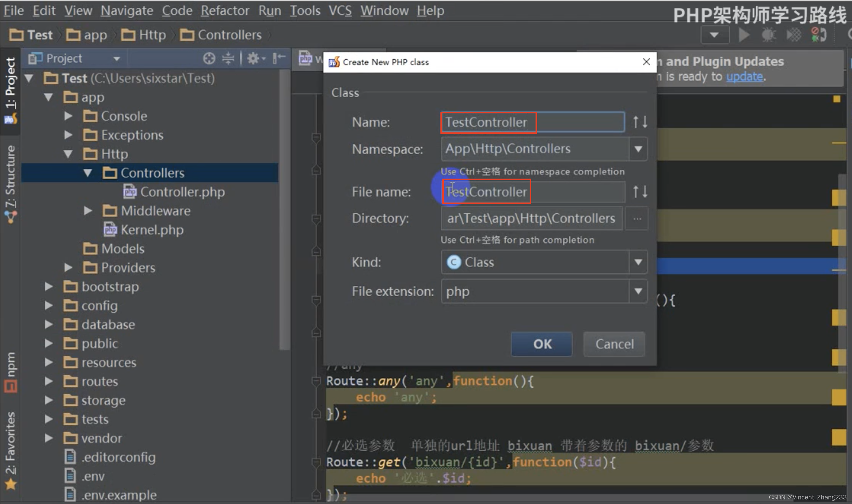Run with coverage using the shielded play icon
This screenshot has height=504, width=852.
[794, 34]
